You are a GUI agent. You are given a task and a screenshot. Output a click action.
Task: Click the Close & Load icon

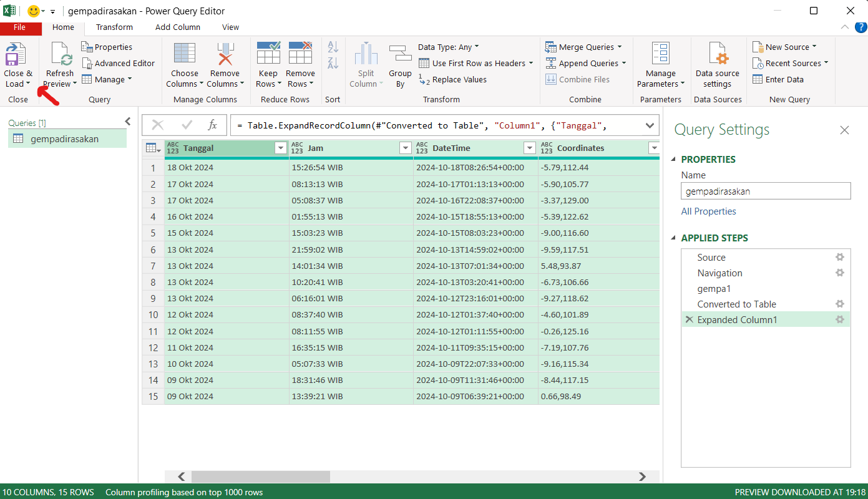(16, 54)
